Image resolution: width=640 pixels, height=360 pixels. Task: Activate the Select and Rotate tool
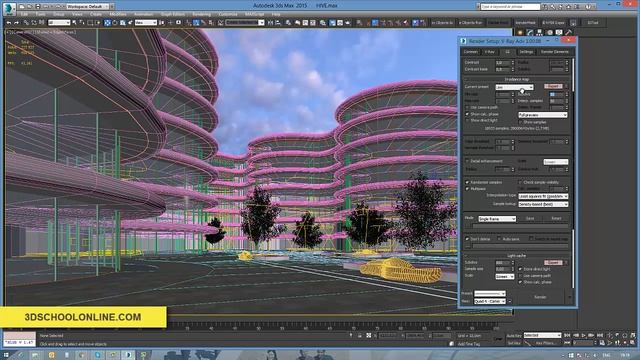(115, 22)
